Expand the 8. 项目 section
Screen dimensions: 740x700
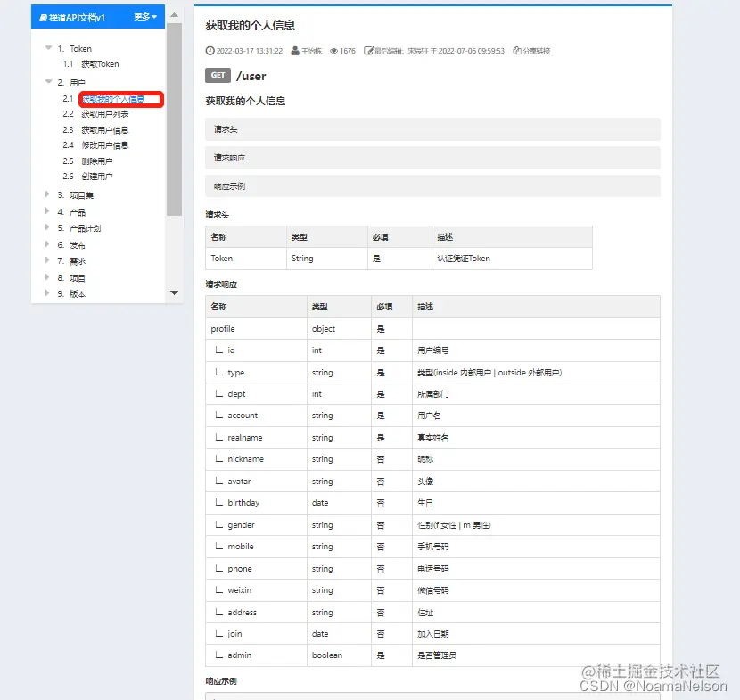(46, 277)
